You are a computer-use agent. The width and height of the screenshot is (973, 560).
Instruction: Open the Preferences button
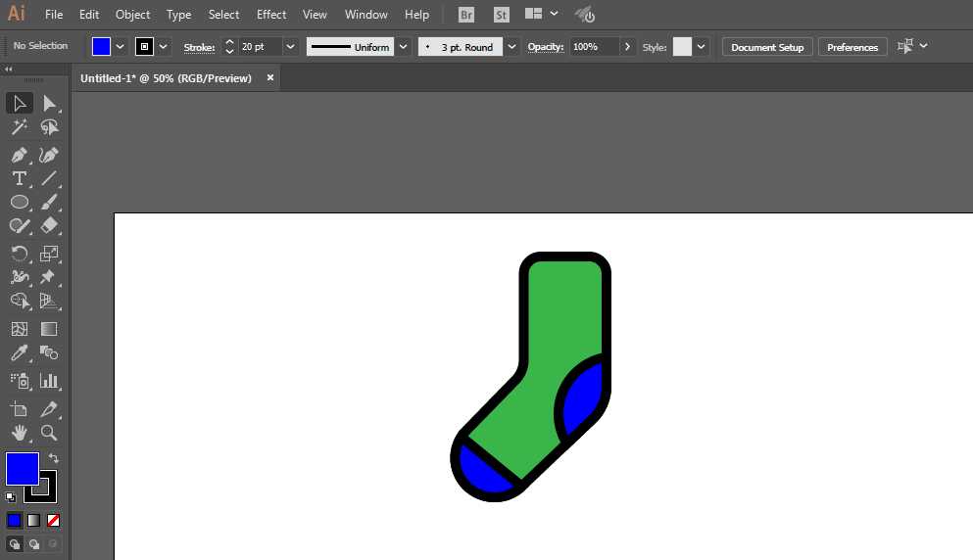point(851,47)
